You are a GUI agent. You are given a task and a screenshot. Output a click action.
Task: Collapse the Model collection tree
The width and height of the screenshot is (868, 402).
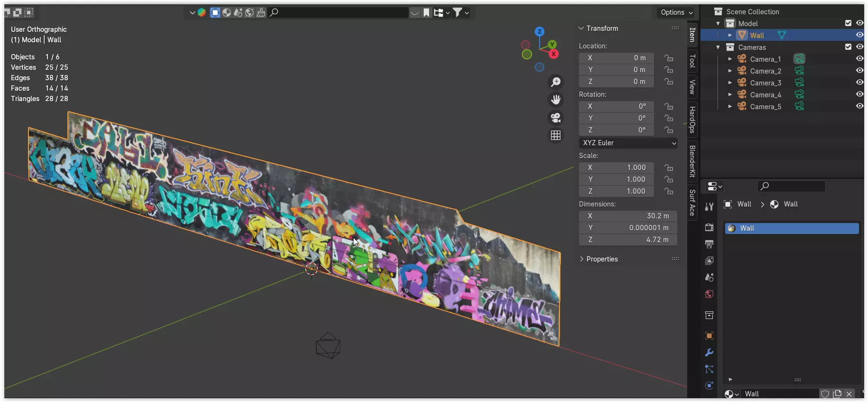click(718, 23)
